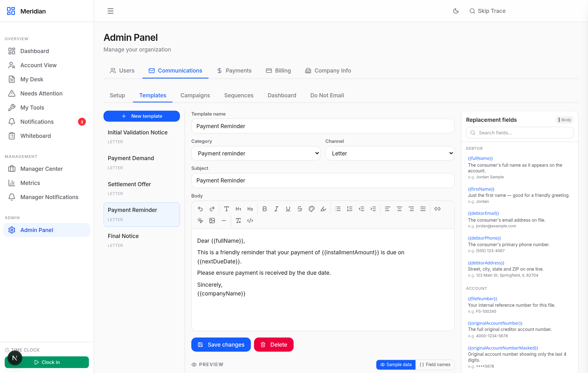Open the text color palette
The width and height of the screenshot is (588, 373).
311,209
